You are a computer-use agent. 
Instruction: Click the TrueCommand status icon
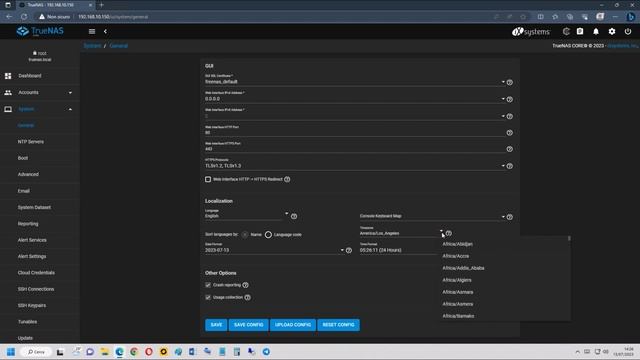pyautogui.click(x=566, y=31)
